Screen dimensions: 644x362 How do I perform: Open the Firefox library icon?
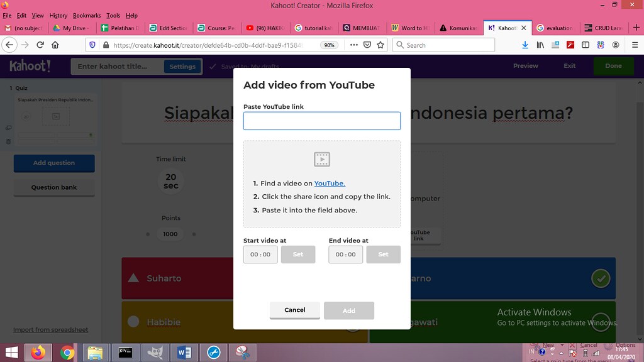tap(540, 45)
